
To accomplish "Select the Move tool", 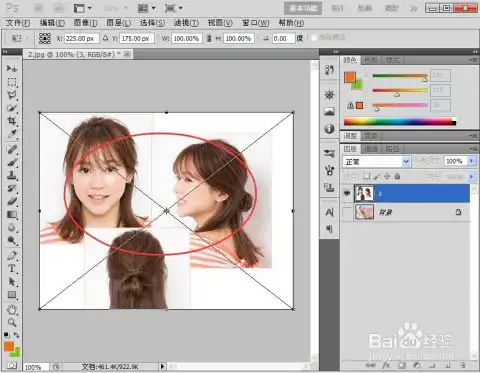I will pyautogui.click(x=12, y=69).
